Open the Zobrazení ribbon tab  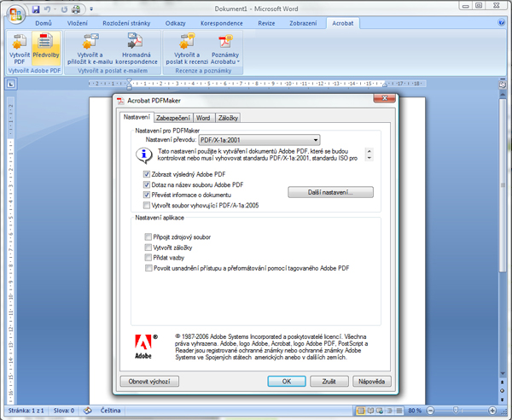point(303,23)
